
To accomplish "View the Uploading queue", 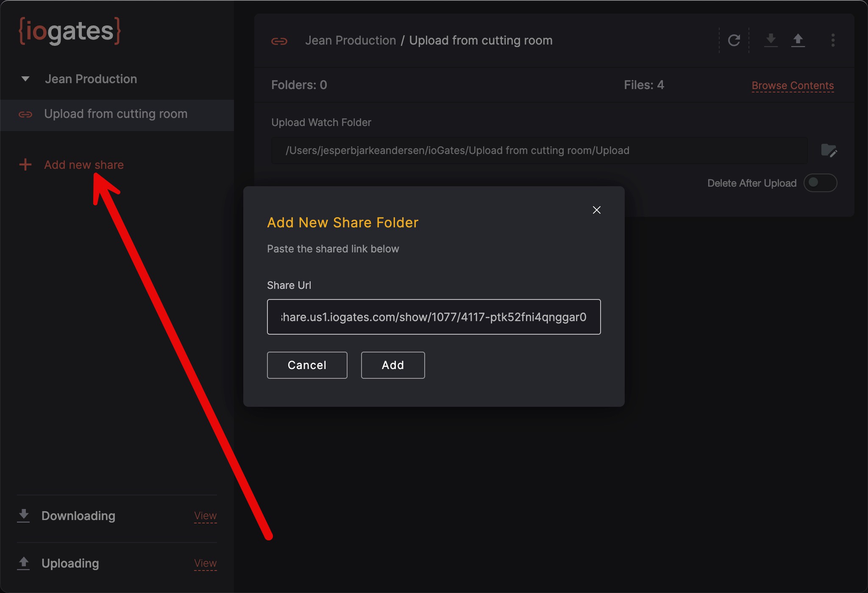I will pyautogui.click(x=205, y=563).
